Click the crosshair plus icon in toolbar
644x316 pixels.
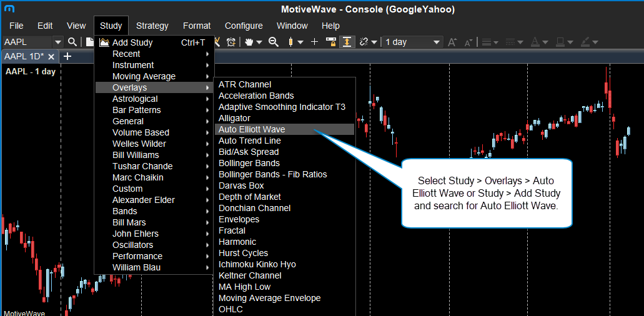click(x=315, y=42)
